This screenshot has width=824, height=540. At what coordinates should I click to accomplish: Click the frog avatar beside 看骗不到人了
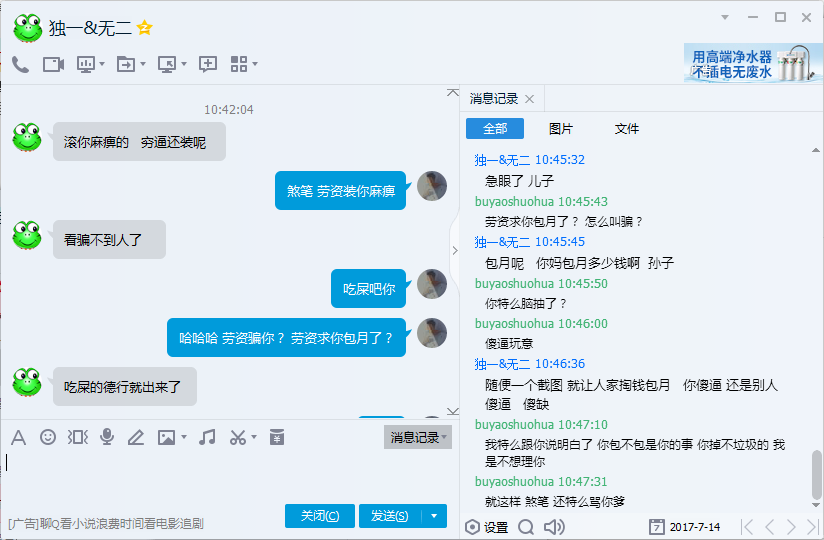27,235
